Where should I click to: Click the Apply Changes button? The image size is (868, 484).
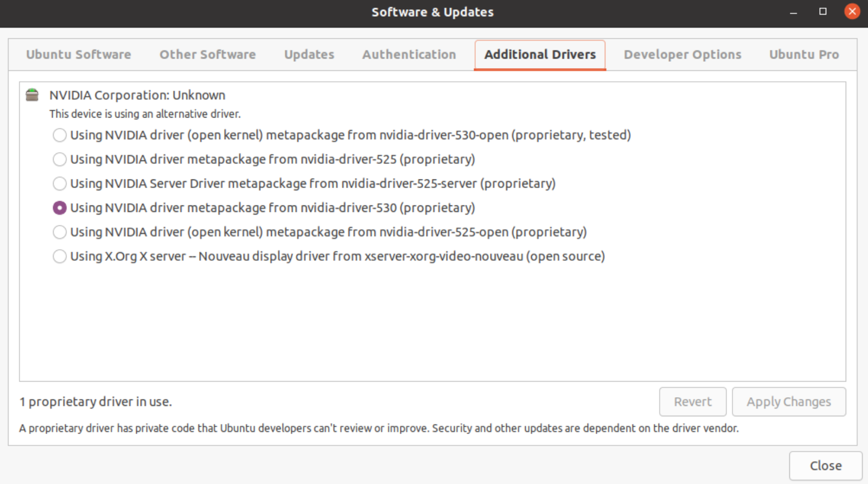click(x=789, y=402)
